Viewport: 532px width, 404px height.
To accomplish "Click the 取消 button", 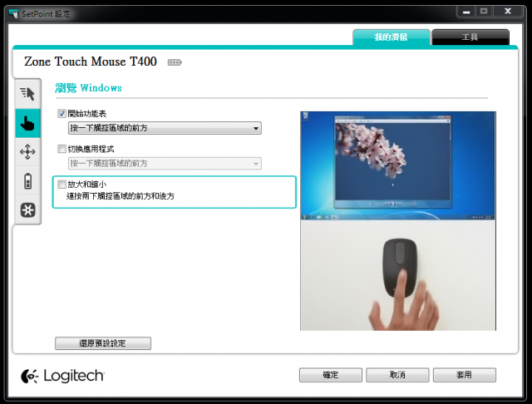I will pos(397,375).
